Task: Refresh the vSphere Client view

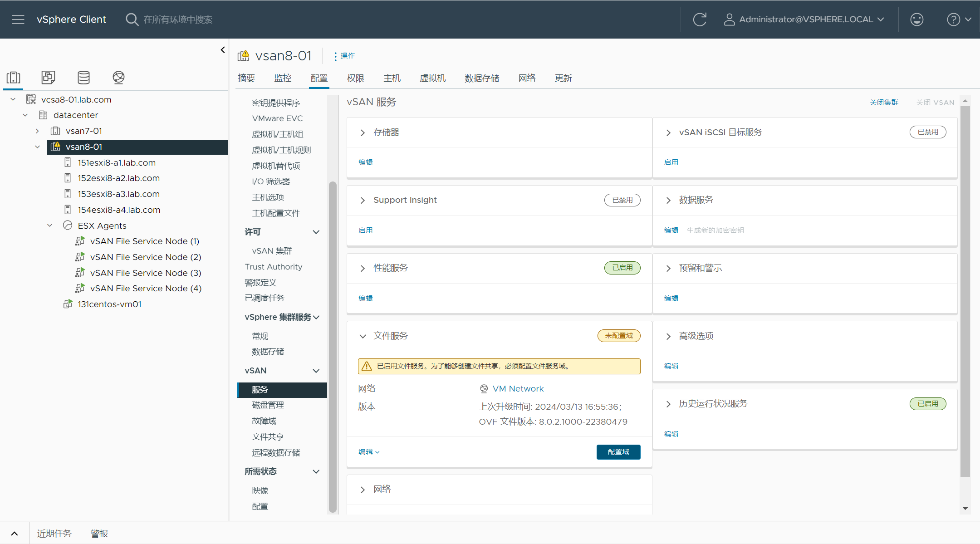Action: (700, 20)
